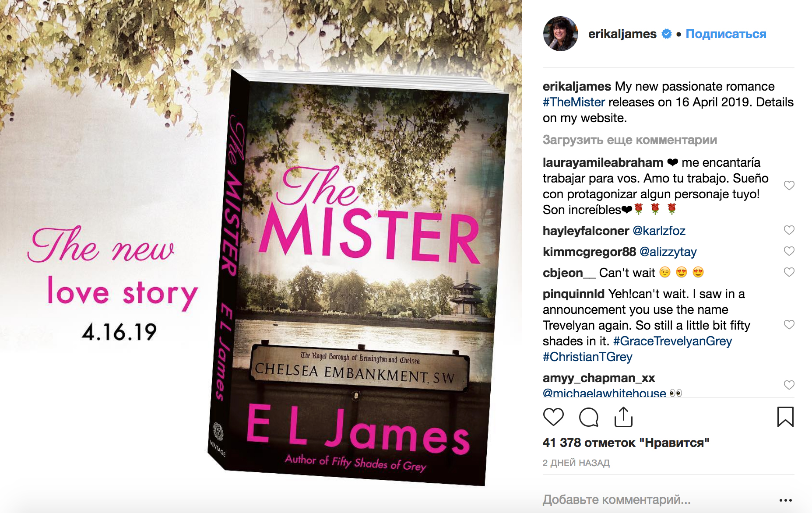Like hayleyfalconer's comment heart
This screenshot has width=812, height=513.
(789, 230)
